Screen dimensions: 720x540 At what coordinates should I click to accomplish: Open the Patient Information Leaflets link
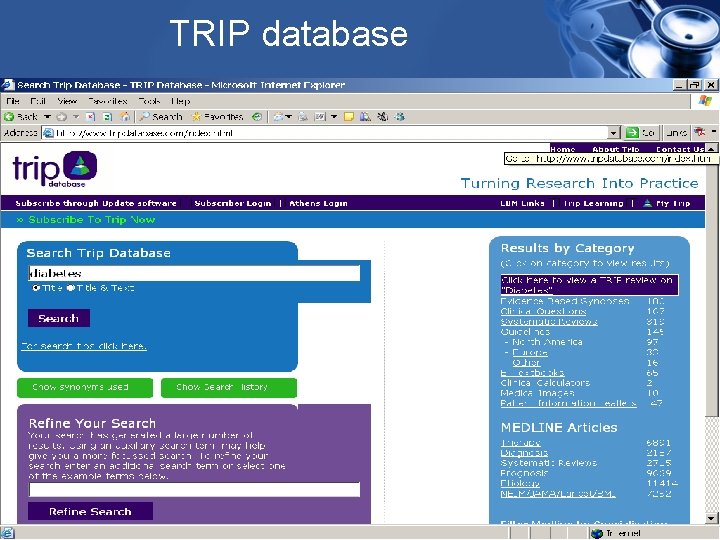click(x=568, y=403)
